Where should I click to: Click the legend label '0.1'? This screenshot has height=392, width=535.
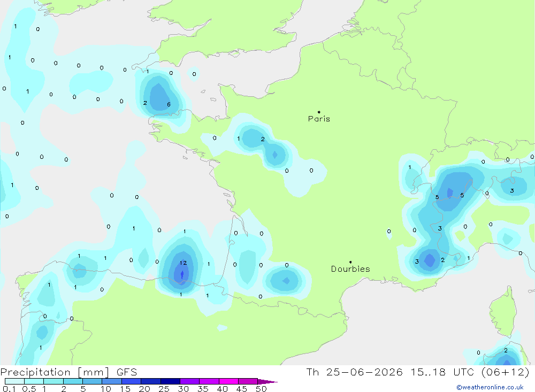pos(9,389)
